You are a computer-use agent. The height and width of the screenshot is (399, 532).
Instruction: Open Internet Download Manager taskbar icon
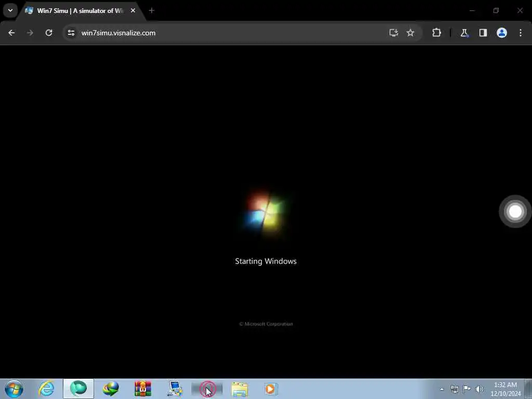pyautogui.click(x=111, y=389)
